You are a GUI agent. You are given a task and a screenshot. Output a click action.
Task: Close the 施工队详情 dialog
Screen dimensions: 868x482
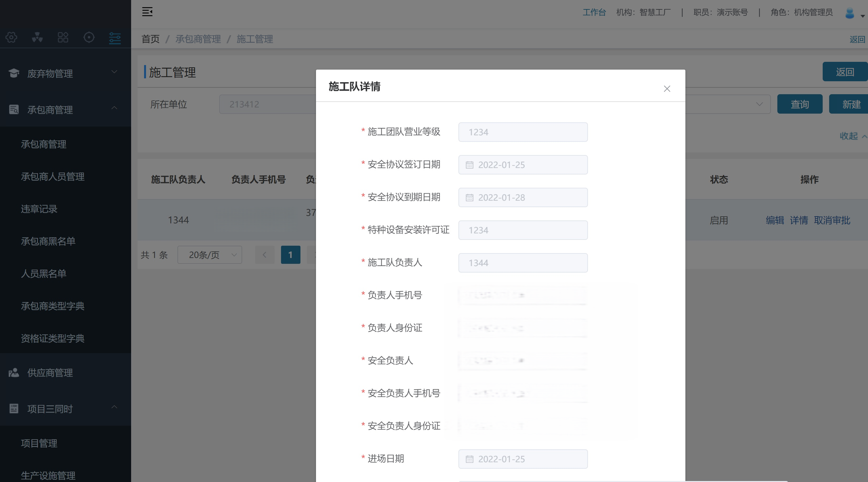tap(667, 89)
